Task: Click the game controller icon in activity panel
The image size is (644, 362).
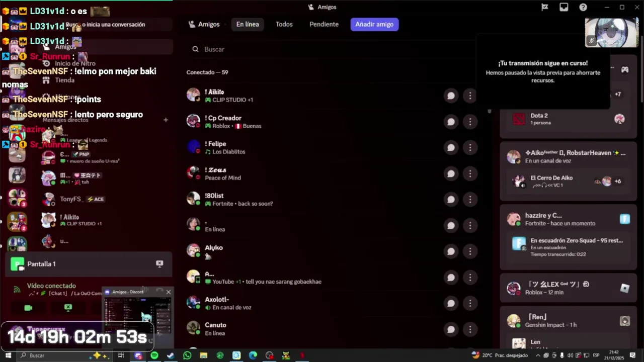Action: [x=624, y=69]
